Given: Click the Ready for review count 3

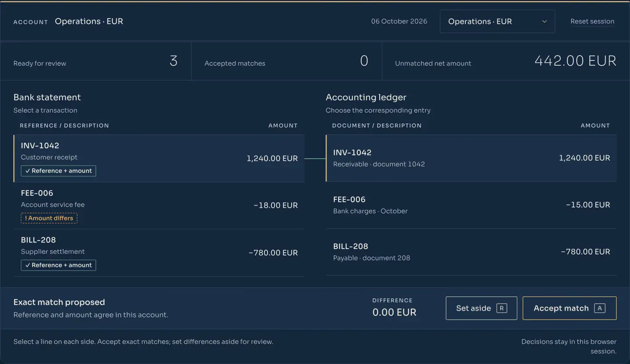Looking at the screenshot, I should [174, 61].
